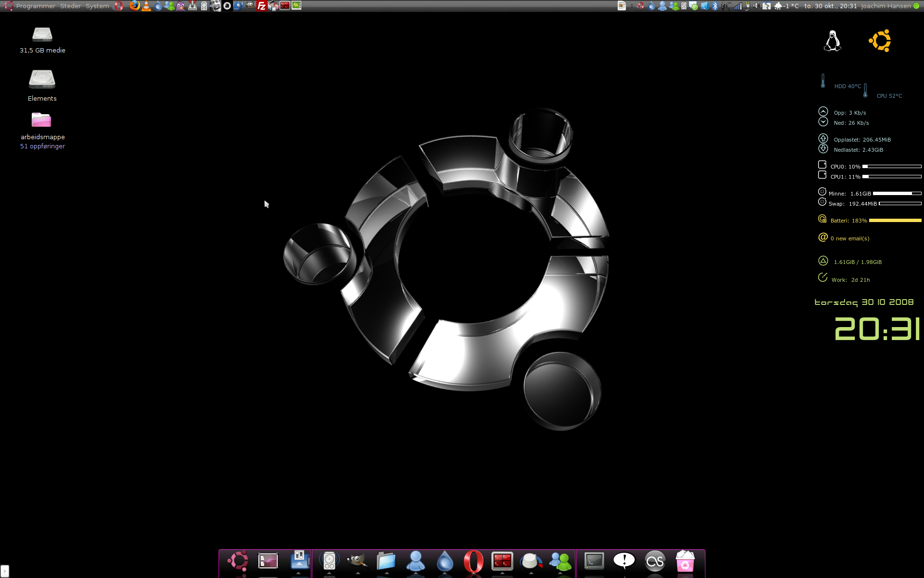Image resolution: width=924 pixels, height=578 pixels.
Task: Open the speaker music player in the dock
Action: pyautogui.click(x=329, y=561)
